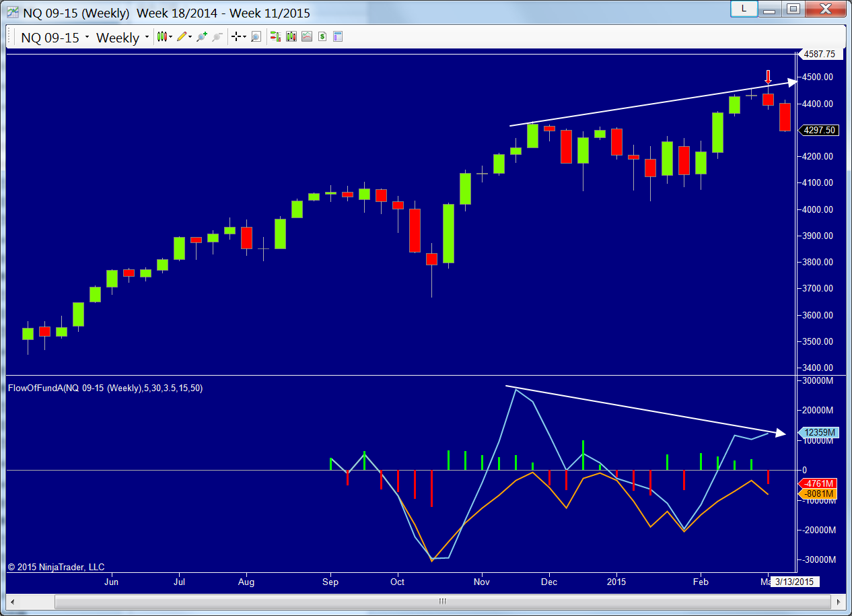Click the horizontal scrollbar thumb

(x=441, y=601)
